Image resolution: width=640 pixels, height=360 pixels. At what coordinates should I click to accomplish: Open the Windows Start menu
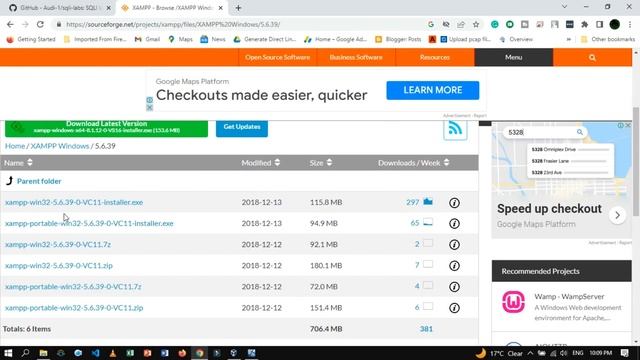(x=8, y=353)
